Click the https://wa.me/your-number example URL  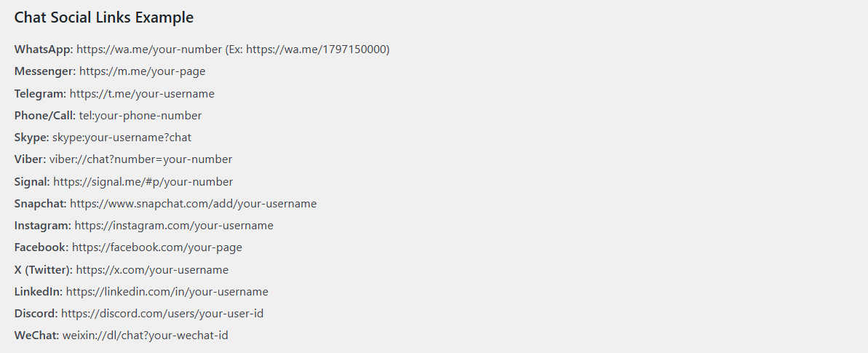(x=149, y=49)
